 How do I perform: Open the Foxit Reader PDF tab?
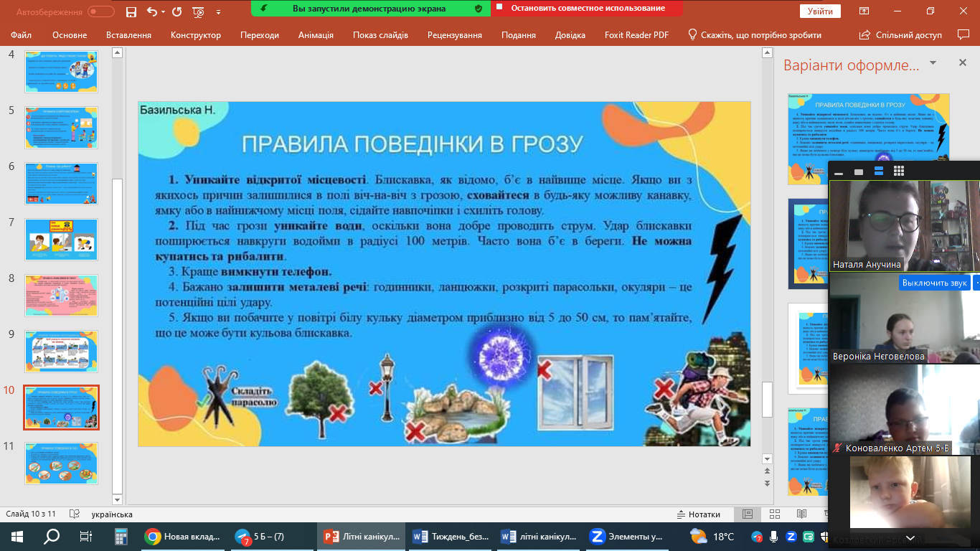pos(636,34)
